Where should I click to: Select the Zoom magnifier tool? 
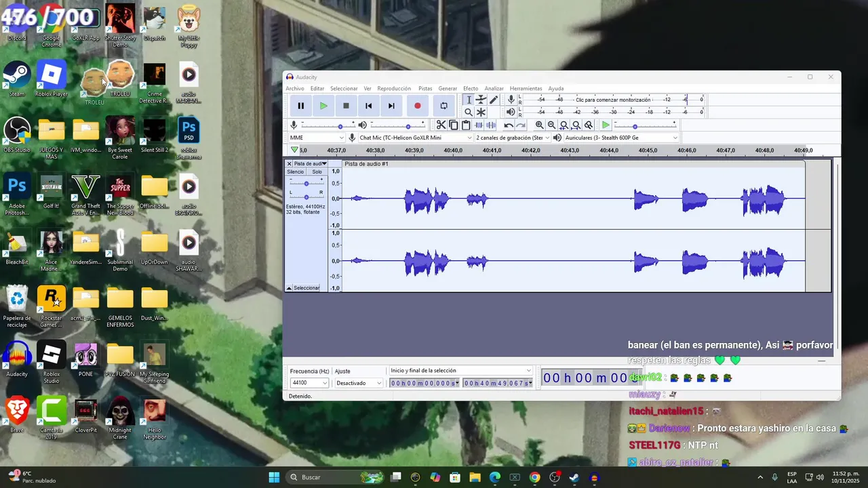pos(468,112)
